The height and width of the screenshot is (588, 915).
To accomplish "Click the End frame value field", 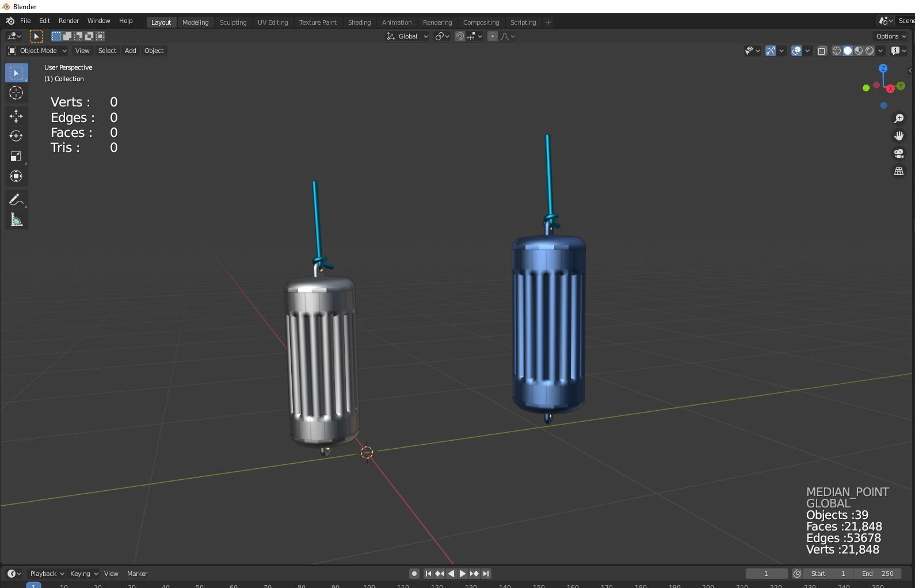I will (878, 574).
